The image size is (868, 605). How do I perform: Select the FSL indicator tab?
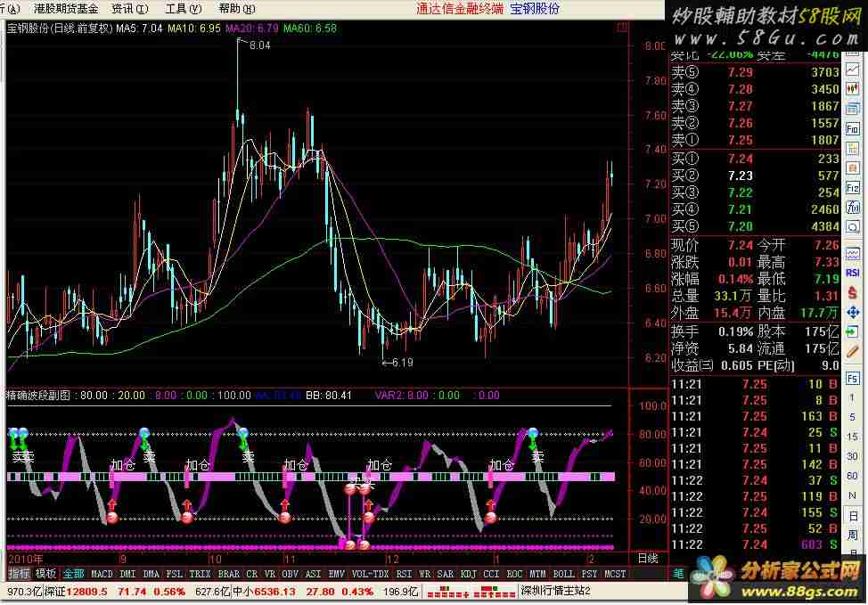tap(175, 574)
